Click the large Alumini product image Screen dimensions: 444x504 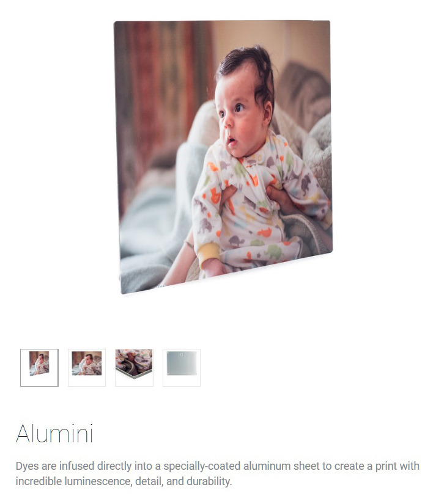(x=223, y=157)
